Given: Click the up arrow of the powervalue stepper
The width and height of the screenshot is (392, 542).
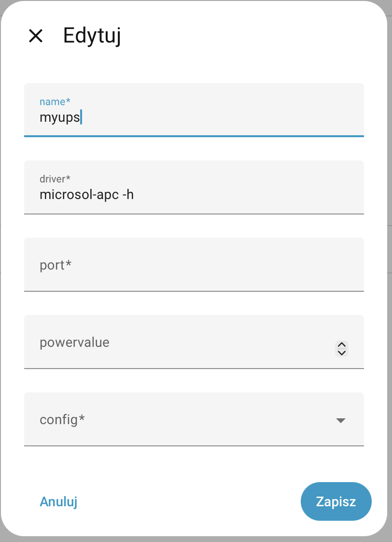Looking at the screenshot, I should pos(342,344).
